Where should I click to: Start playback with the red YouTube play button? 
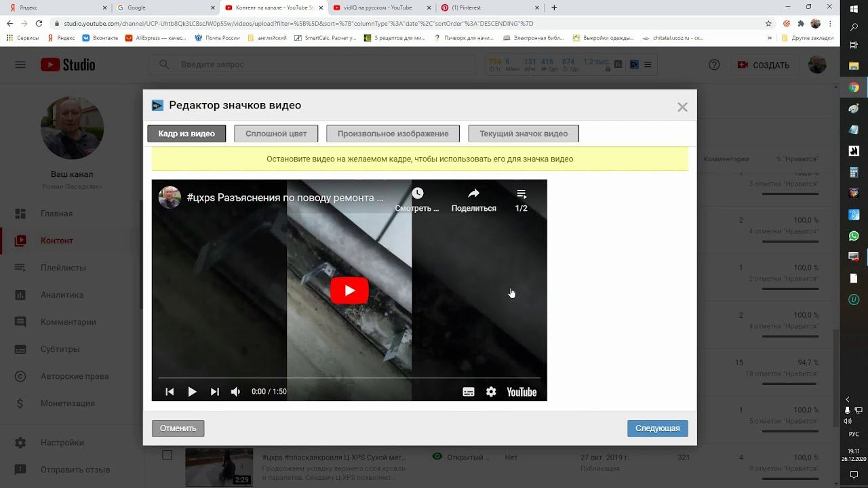coord(349,290)
